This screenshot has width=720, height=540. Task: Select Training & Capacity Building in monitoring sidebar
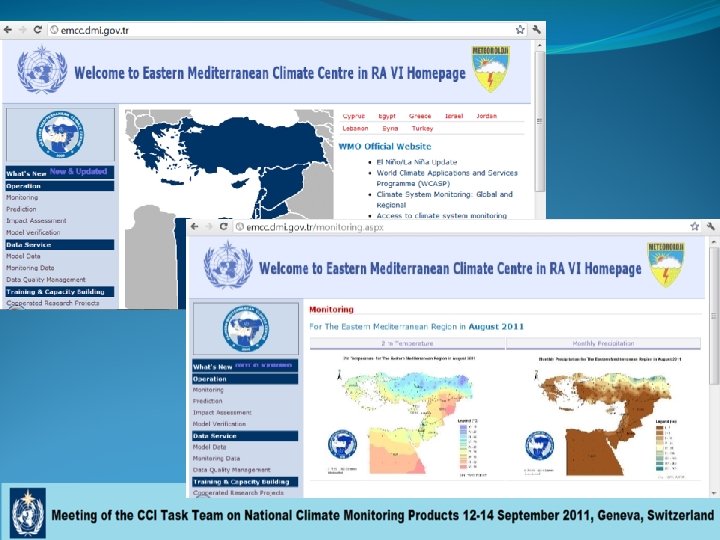point(245,482)
